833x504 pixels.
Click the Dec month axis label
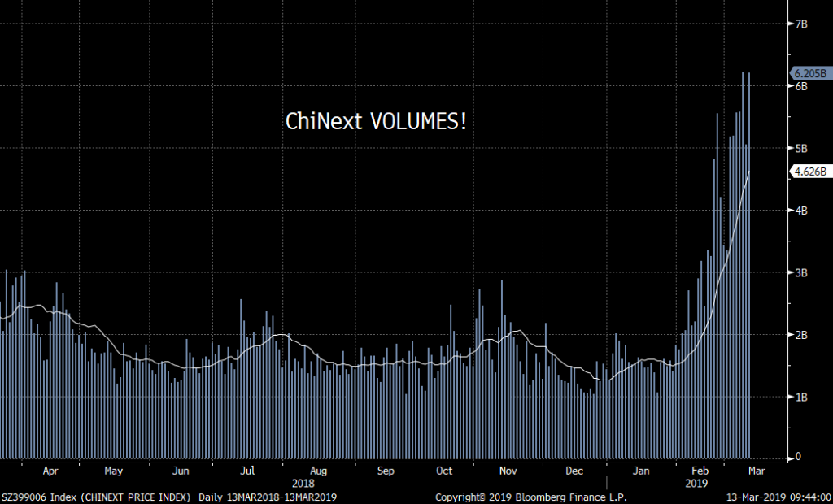tap(574, 471)
